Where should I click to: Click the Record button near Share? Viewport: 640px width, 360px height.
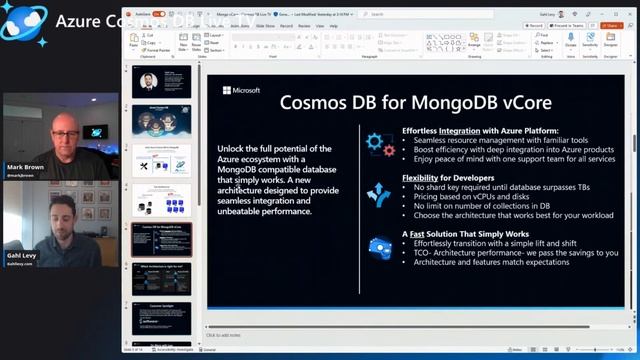(534, 26)
